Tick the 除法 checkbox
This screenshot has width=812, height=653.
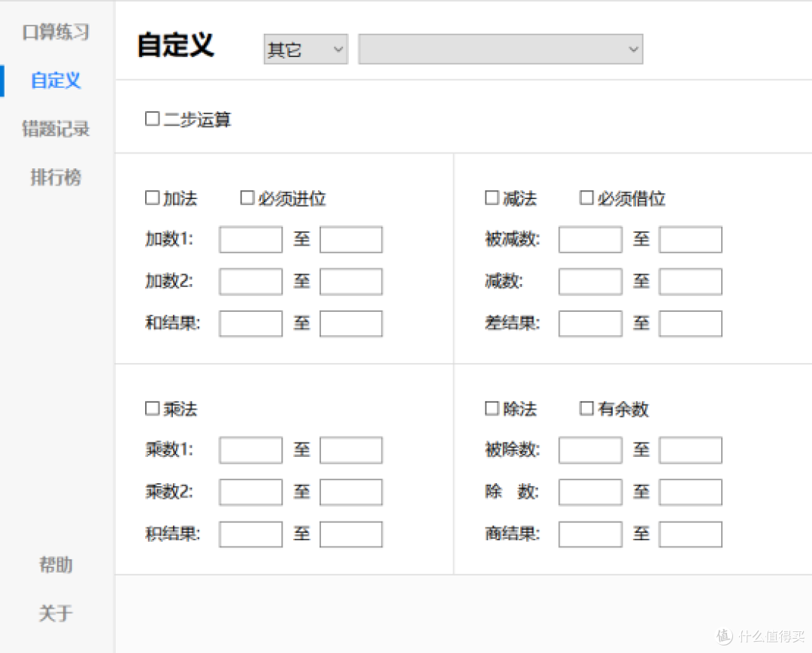tap(492, 408)
